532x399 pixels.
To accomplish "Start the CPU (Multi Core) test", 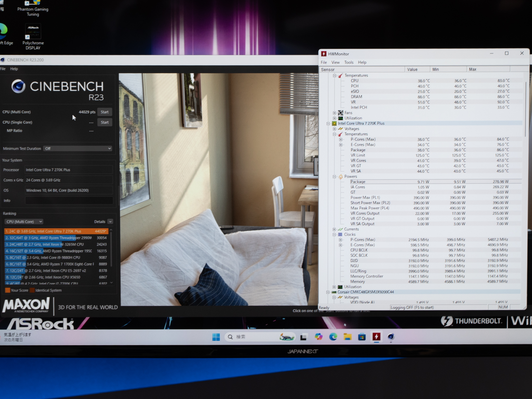I will tap(105, 112).
